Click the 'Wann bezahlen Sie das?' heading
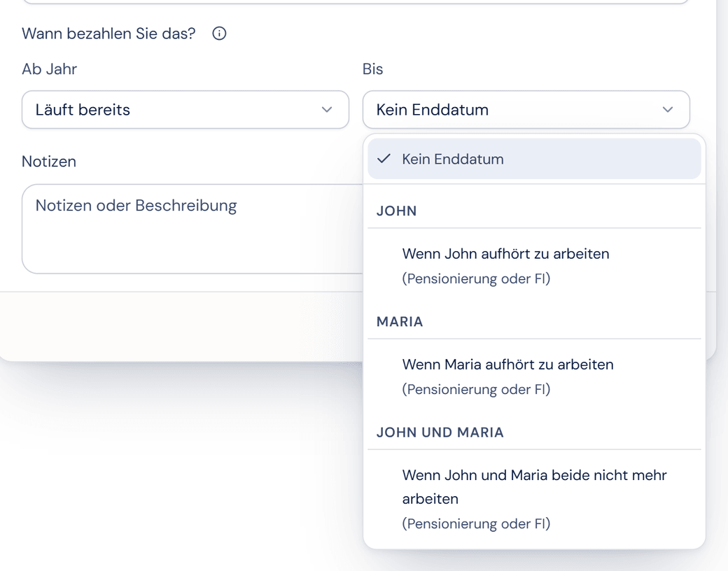Viewport: 728px width, 571px height. (x=108, y=34)
